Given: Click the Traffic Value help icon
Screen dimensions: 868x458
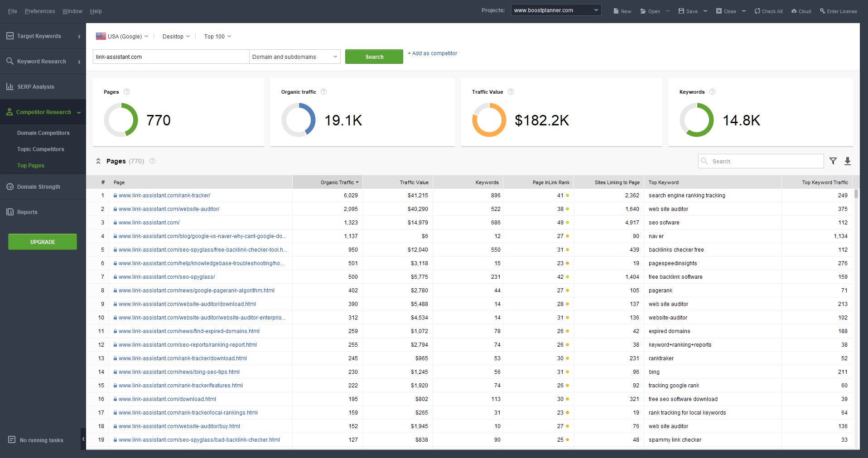Looking at the screenshot, I should tap(511, 91).
